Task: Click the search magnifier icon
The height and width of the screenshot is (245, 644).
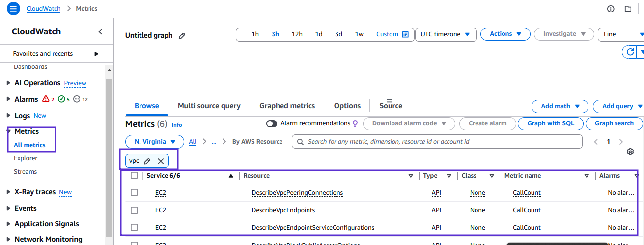Action: [x=300, y=142]
